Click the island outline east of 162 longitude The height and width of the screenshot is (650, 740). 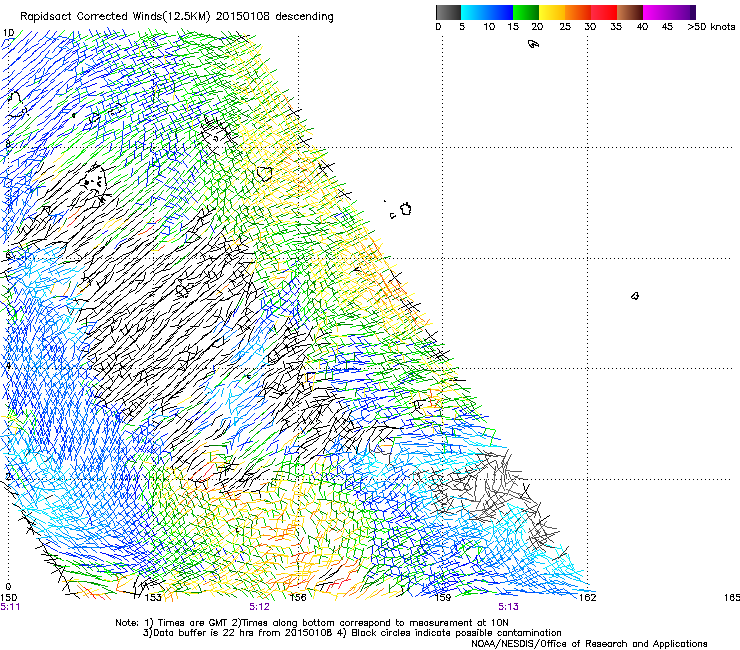[x=635, y=296]
